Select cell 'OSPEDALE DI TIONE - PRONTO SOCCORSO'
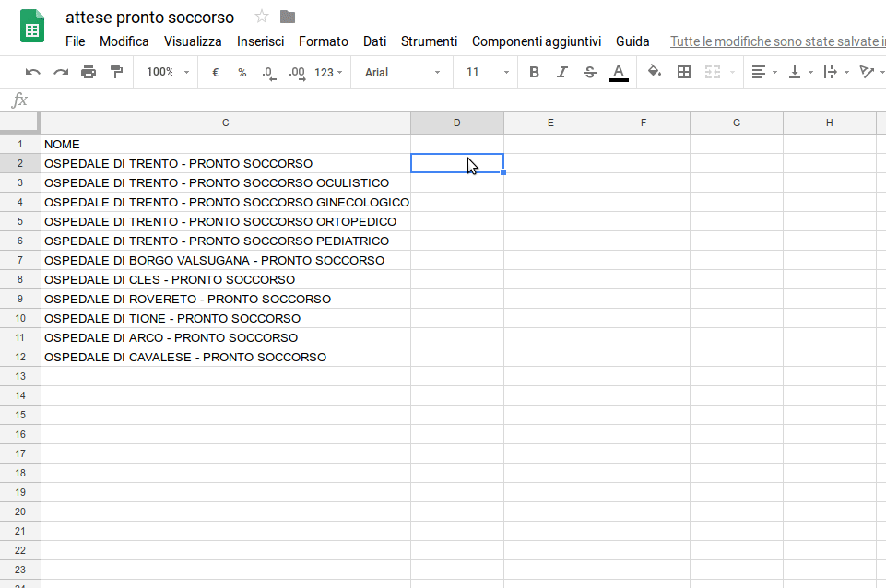Viewport: 886px width, 588px height. coord(226,319)
